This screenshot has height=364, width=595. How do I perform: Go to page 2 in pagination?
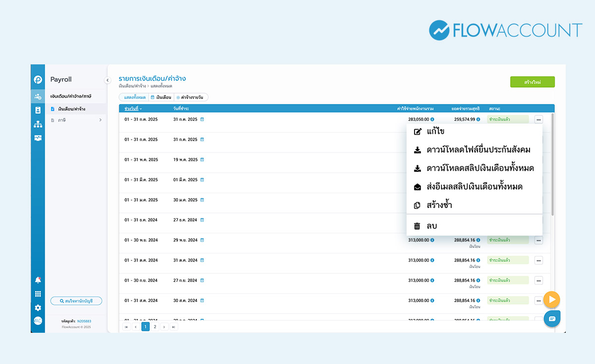(x=155, y=327)
